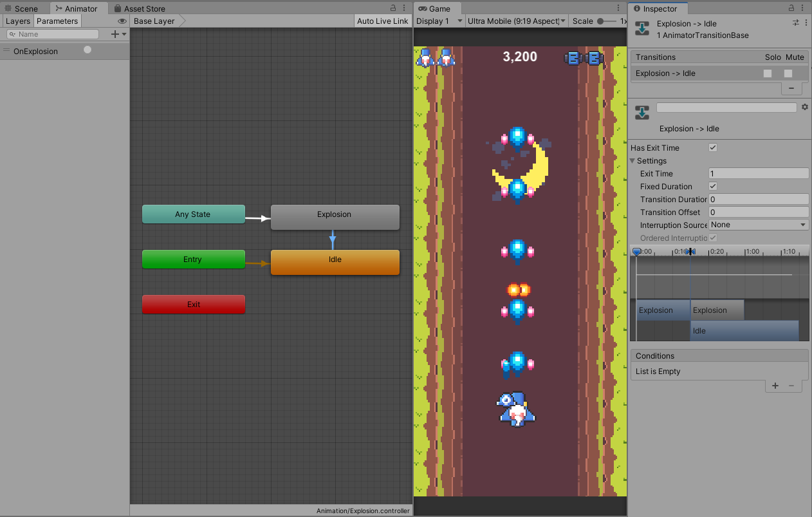Click the minus button under Transitions list
The width and height of the screenshot is (812, 517).
(x=791, y=88)
